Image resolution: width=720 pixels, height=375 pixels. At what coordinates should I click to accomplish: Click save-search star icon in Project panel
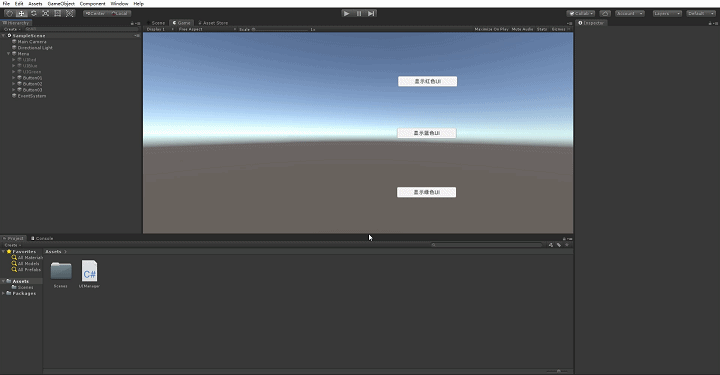(567, 245)
